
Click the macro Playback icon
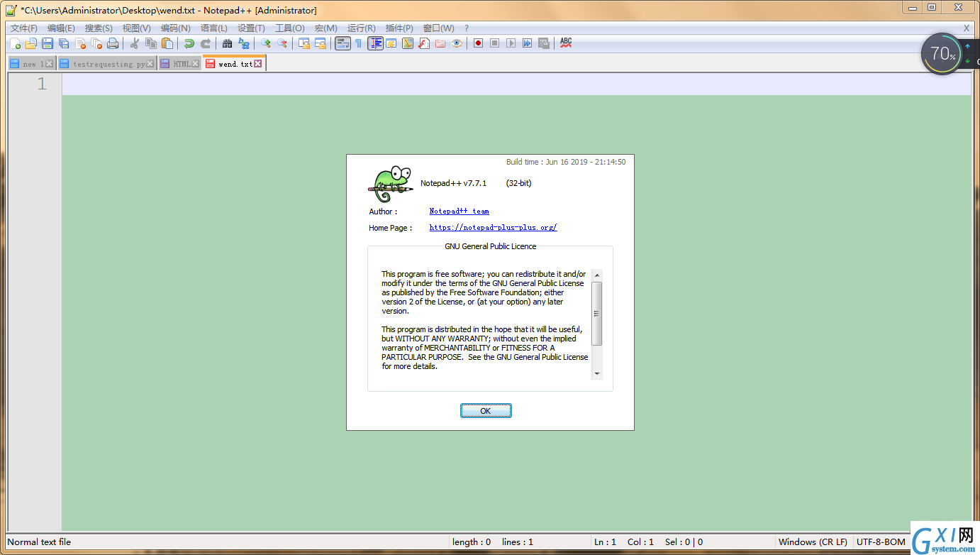coord(511,43)
